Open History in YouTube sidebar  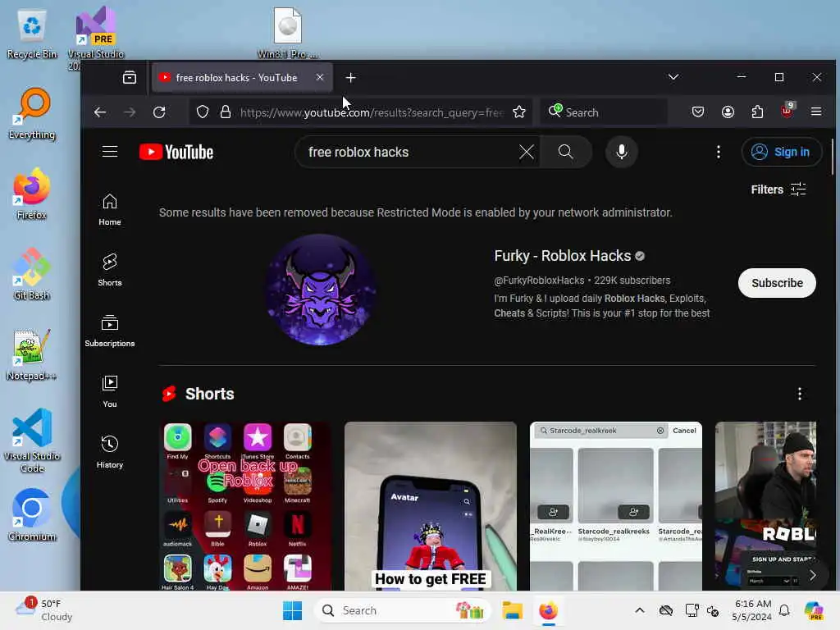point(110,452)
